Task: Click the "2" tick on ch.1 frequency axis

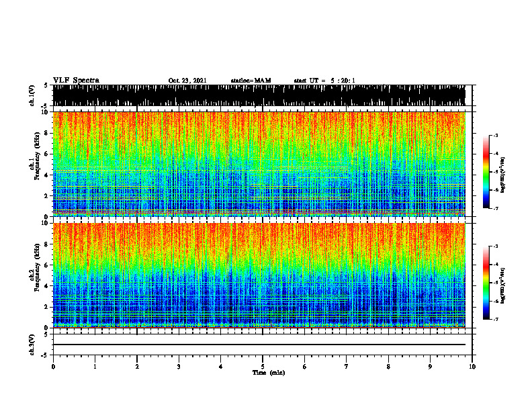Action: pyautogui.click(x=48, y=196)
